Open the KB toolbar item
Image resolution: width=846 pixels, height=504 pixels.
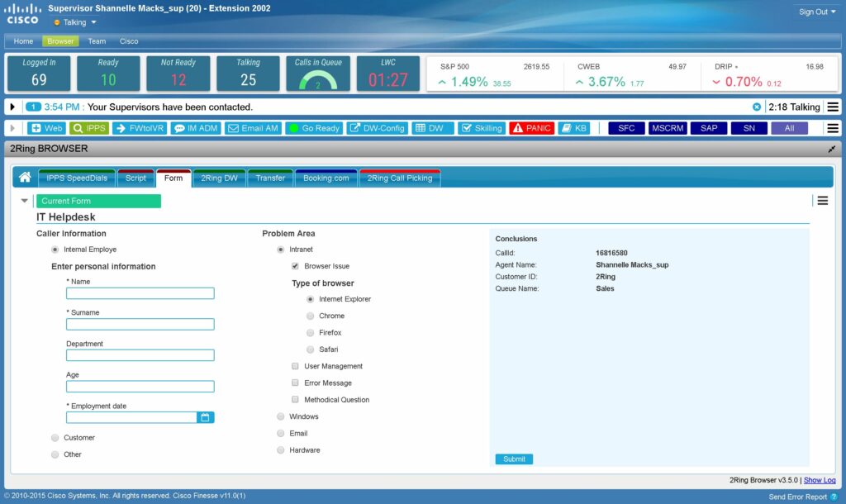(575, 128)
